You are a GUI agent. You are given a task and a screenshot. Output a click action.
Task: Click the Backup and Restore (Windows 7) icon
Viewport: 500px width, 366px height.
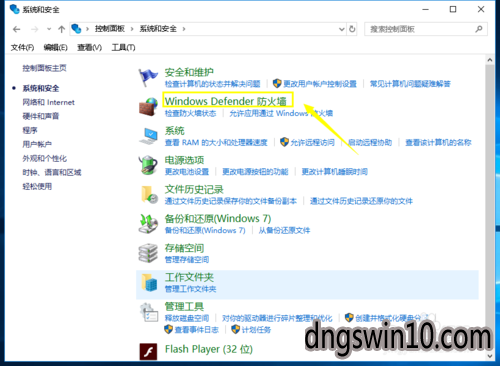click(148, 224)
